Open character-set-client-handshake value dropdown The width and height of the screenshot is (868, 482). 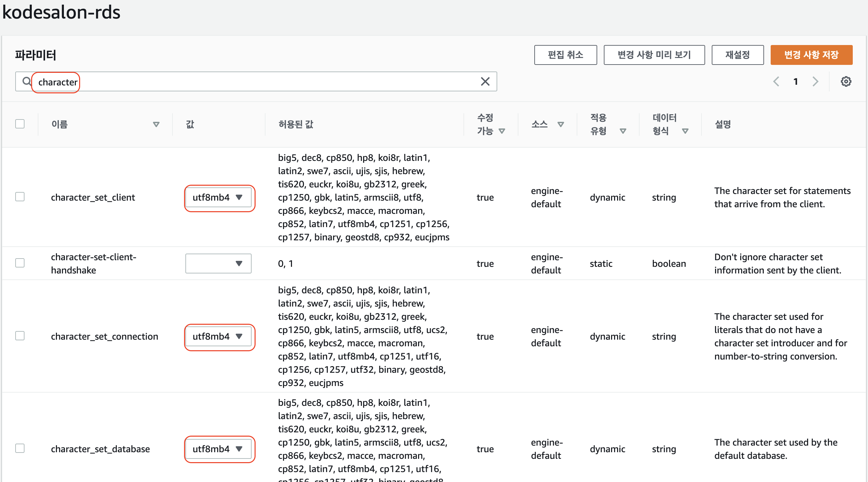218,264
